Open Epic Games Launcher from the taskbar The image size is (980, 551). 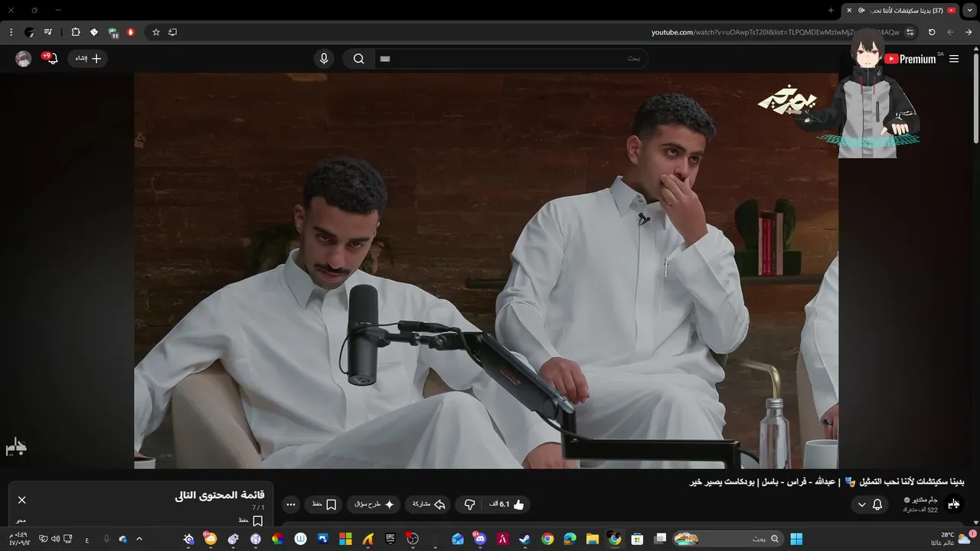coord(390,539)
